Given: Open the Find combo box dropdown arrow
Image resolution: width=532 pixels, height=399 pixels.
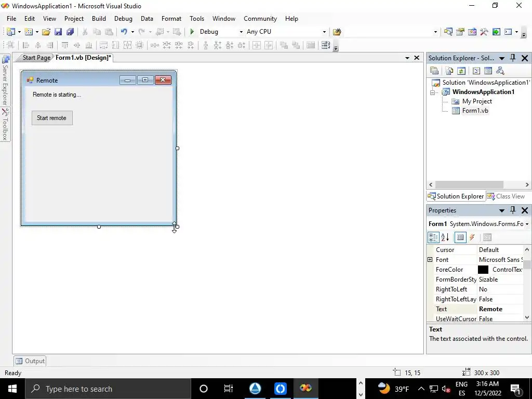Looking at the screenshot, I should tap(436, 32).
